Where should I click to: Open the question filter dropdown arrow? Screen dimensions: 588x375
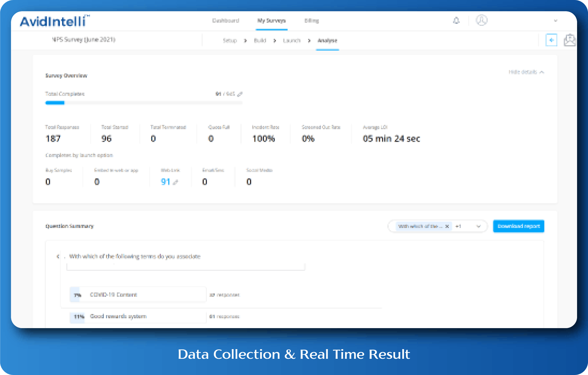click(478, 226)
